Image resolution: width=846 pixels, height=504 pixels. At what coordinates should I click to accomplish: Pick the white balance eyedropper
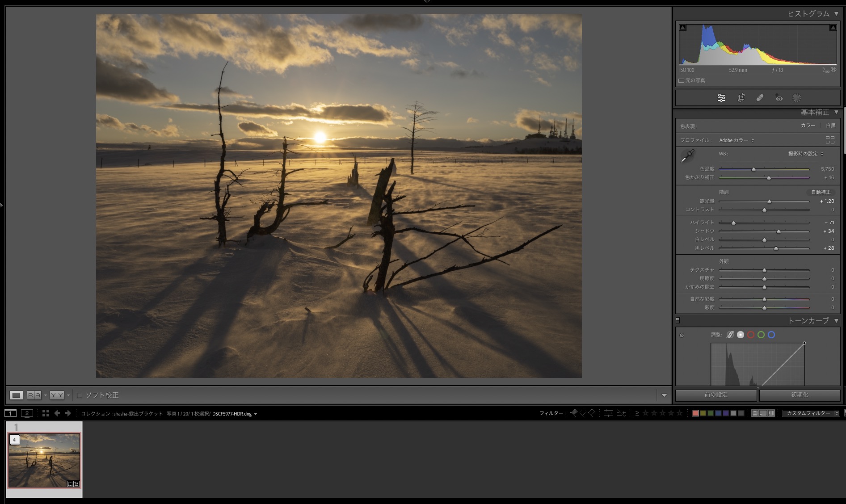pyautogui.click(x=687, y=156)
